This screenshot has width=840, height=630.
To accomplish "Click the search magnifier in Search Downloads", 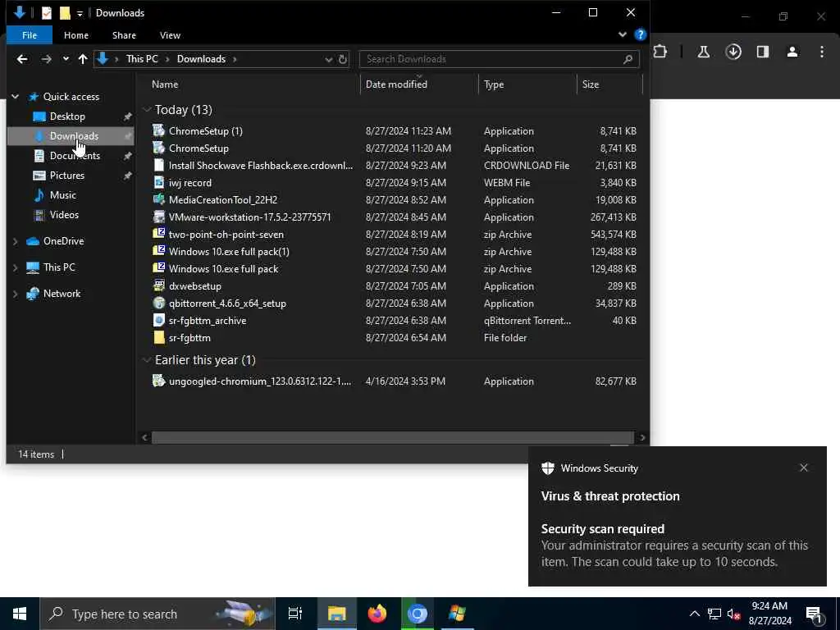I will tap(628, 59).
